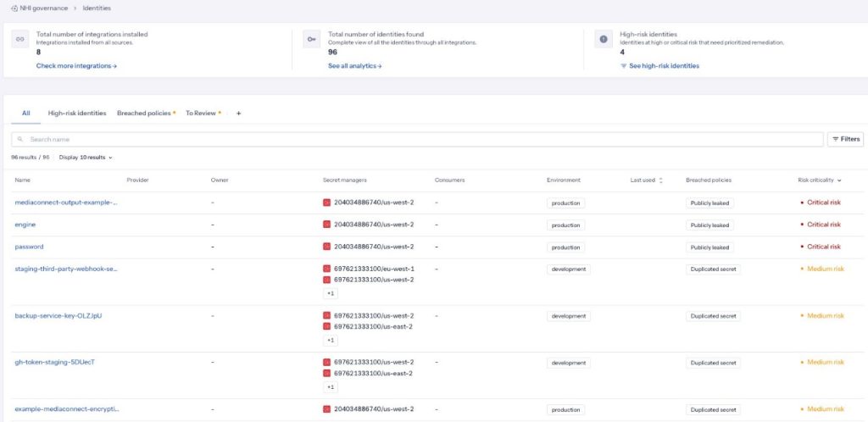
Task: Click Duplicated secret badge in gh-token-staging row
Action: click(713, 363)
